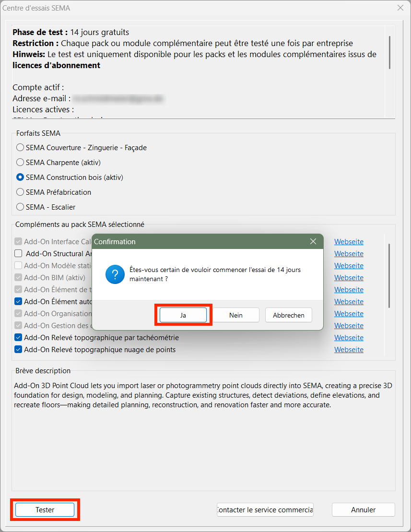Click Contacter le service commercial button

point(265,510)
